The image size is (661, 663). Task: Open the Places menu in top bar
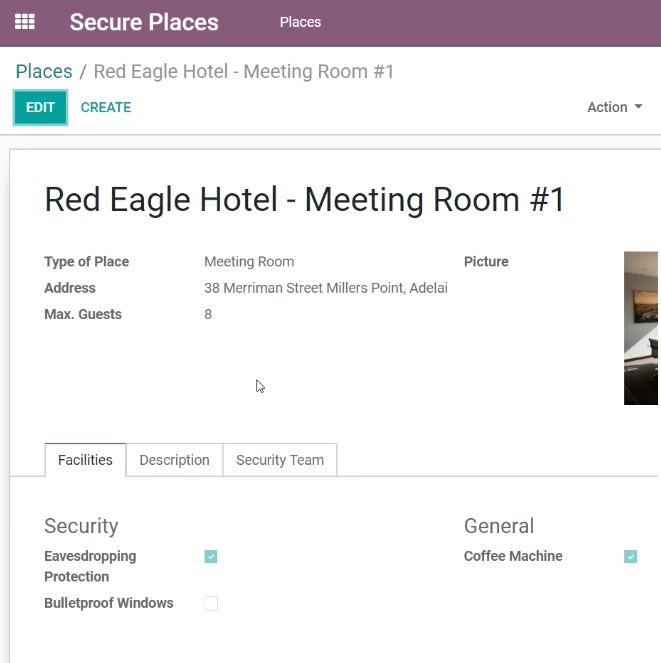(300, 22)
